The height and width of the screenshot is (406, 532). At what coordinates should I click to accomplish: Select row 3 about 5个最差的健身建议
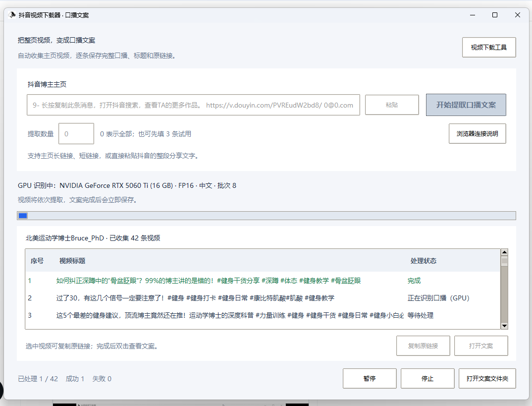click(263, 315)
